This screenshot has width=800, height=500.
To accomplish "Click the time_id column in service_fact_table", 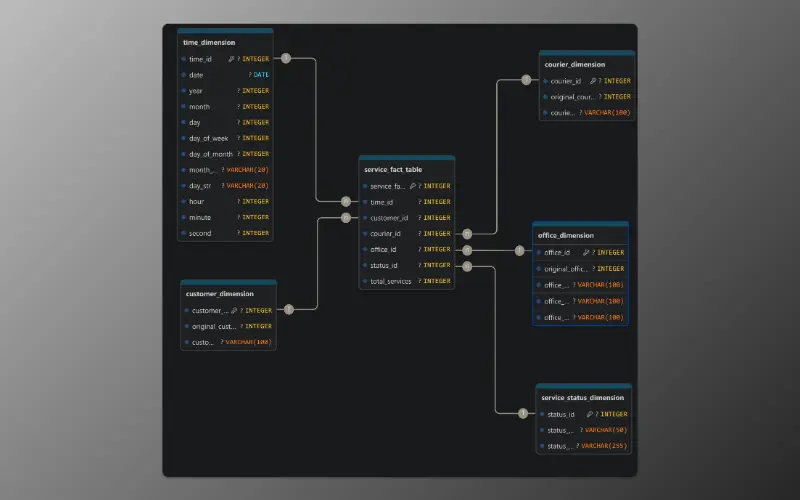I will pos(407,202).
